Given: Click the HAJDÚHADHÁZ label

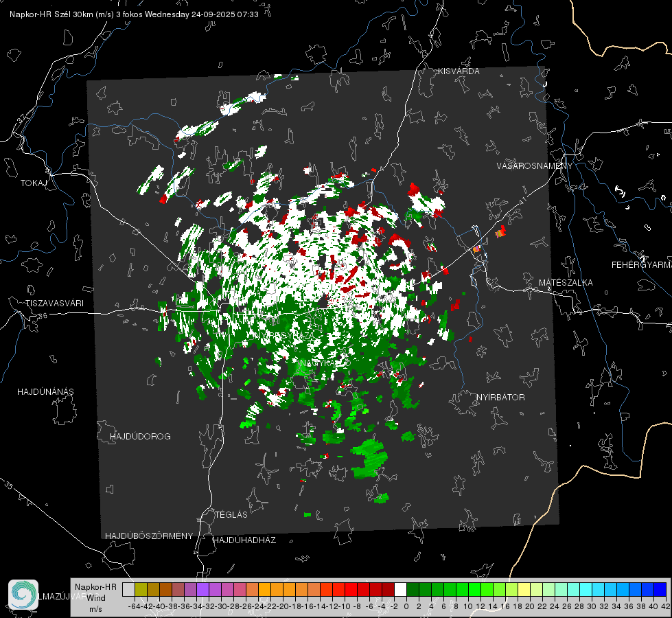Looking at the screenshot, I should (244, 540).
